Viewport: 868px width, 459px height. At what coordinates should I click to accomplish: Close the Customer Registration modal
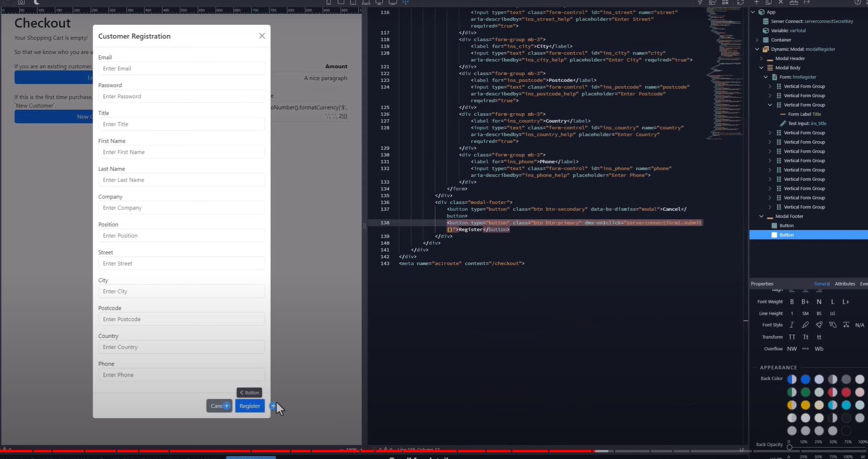[262, 36]
